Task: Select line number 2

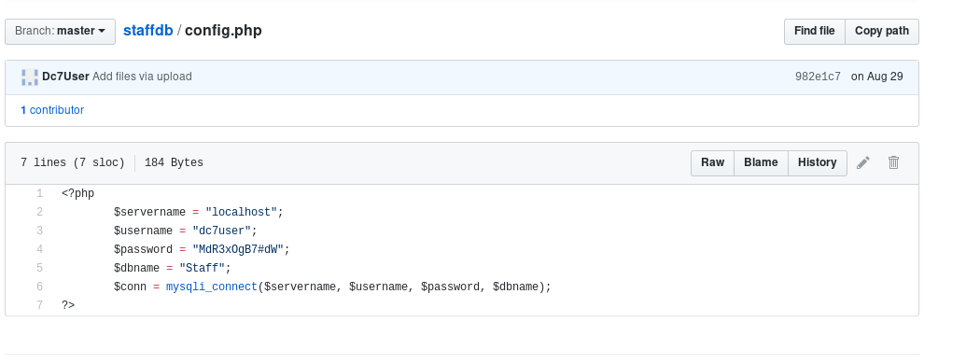Action: 39,212
